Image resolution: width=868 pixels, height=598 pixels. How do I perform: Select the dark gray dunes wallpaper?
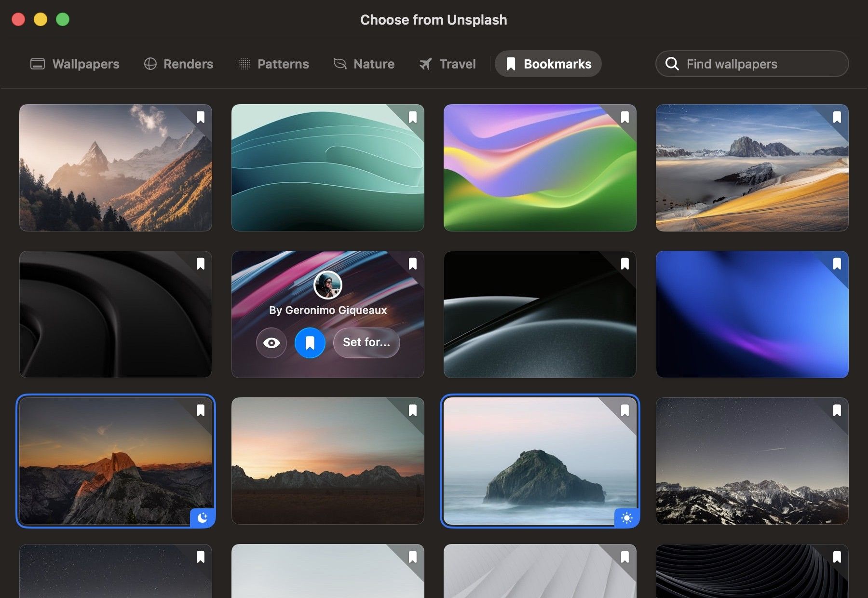(540, 314)
